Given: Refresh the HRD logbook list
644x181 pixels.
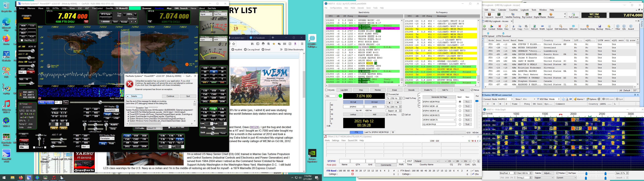Looking at the screenshot, I should pyautogui.click(x=534, y=27).
